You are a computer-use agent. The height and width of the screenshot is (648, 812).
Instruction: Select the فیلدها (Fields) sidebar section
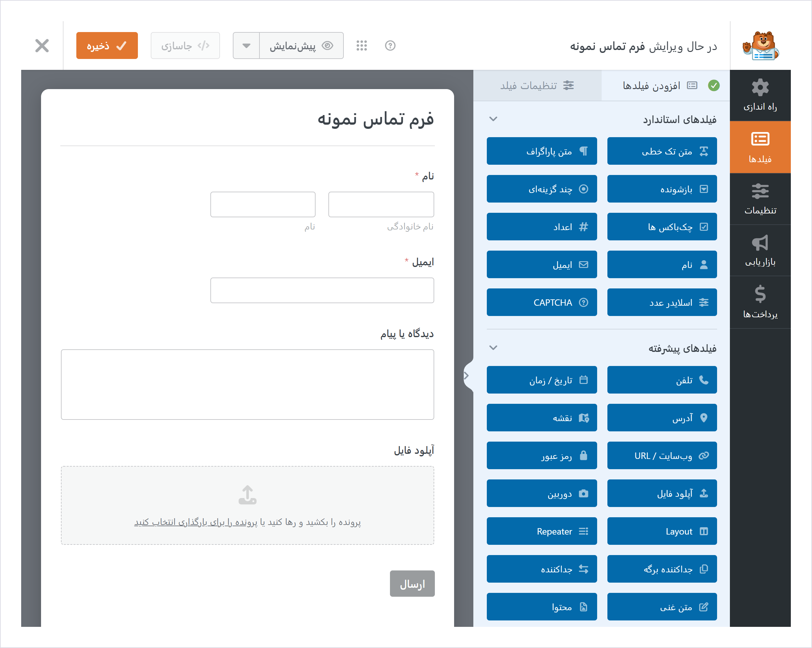[x=760, y=147]
